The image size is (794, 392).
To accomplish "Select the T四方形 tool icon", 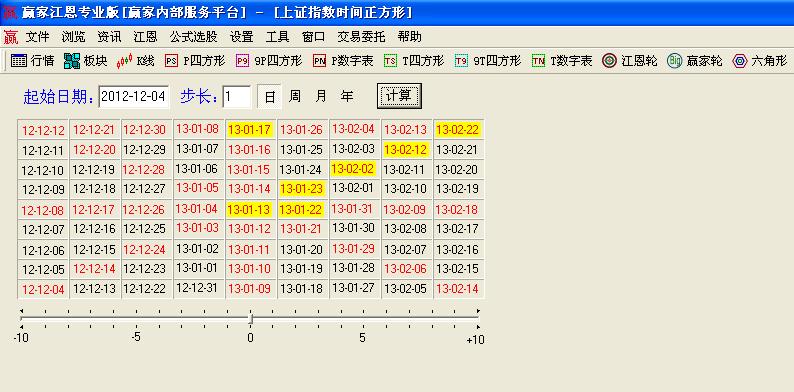I will tap(390, 61).
